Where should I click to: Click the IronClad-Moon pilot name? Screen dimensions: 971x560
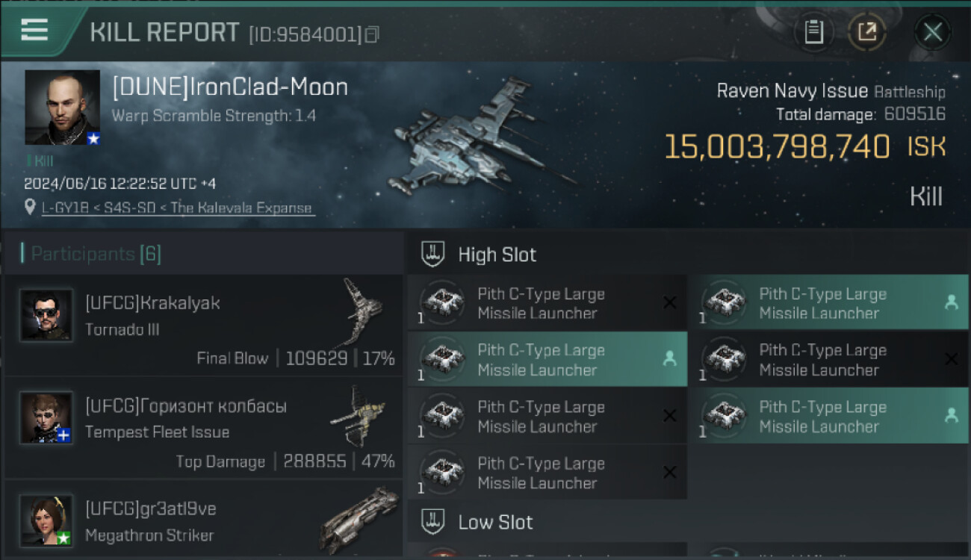(x=230, y=87)
